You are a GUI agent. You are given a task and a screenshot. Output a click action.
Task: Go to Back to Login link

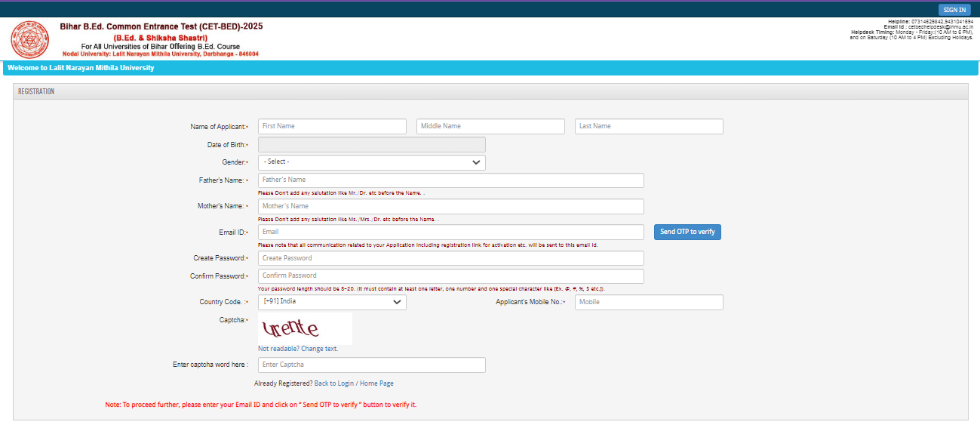click(x=334, y=383)
